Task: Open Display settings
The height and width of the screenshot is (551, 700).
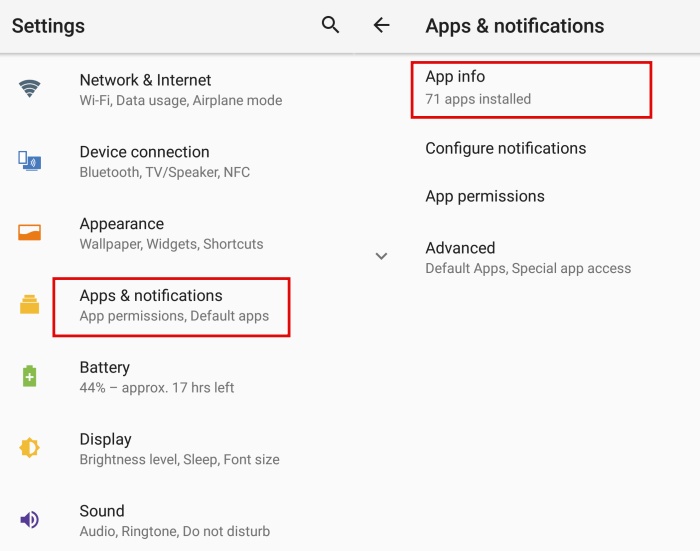Action: 176,449
